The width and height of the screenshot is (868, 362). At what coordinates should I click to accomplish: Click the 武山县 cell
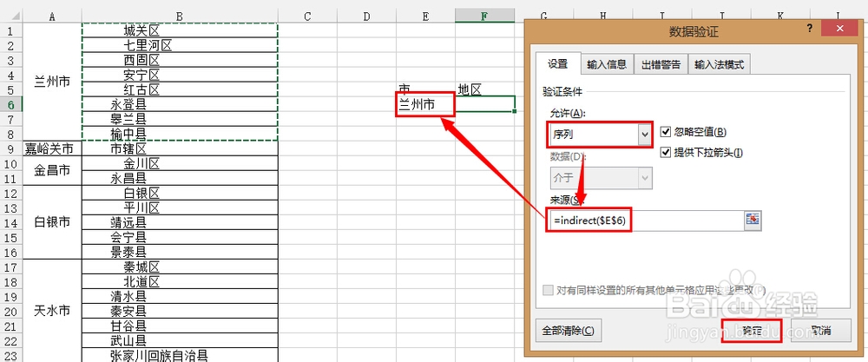click(x=180, y=340)
